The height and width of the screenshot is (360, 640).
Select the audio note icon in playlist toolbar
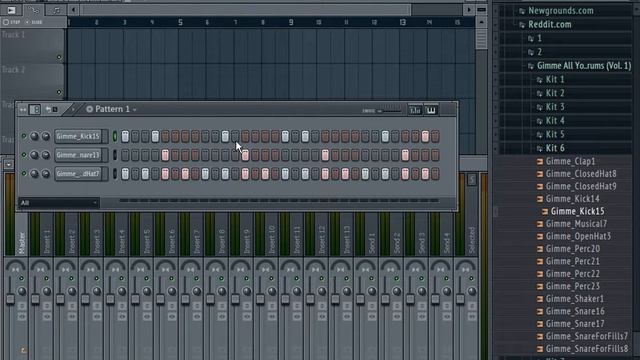56,10
